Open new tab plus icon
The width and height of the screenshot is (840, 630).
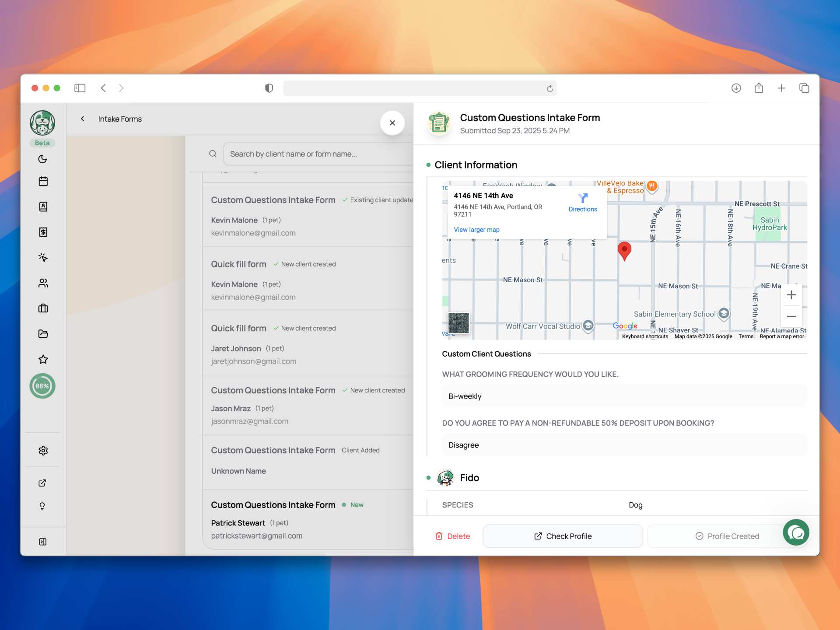781,88
